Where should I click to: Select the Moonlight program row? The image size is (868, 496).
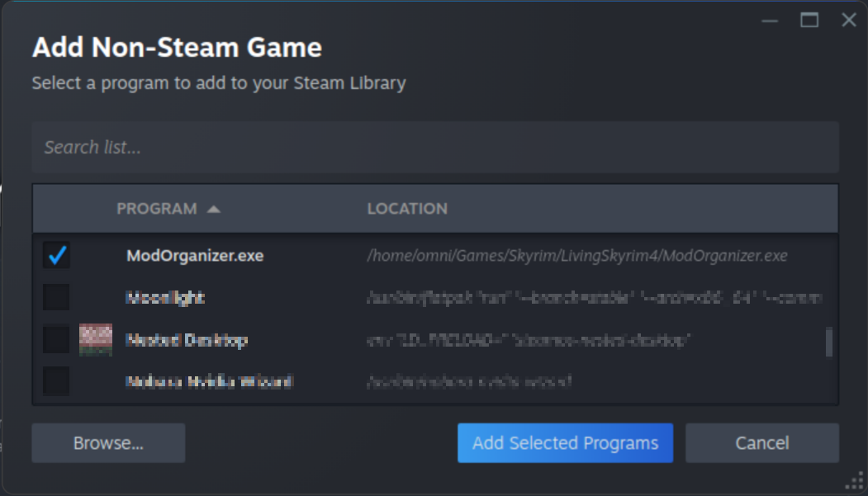coord(435,297)
